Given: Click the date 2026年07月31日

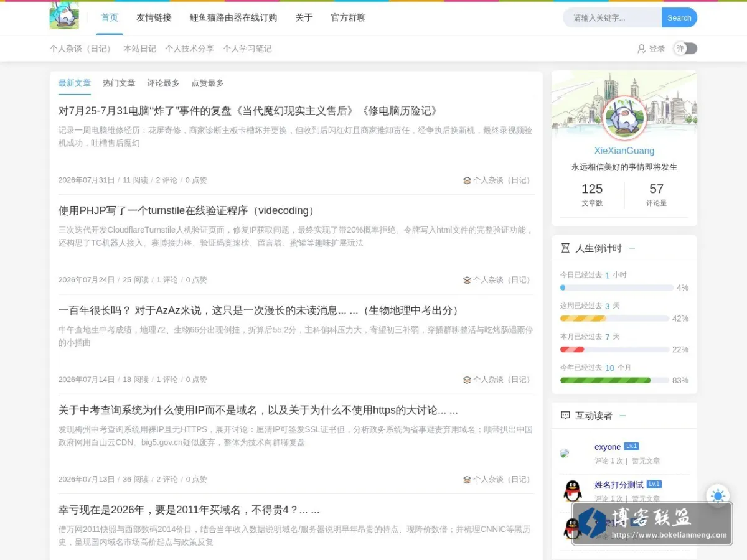Looking at the screenshot, I should point(87,180).
